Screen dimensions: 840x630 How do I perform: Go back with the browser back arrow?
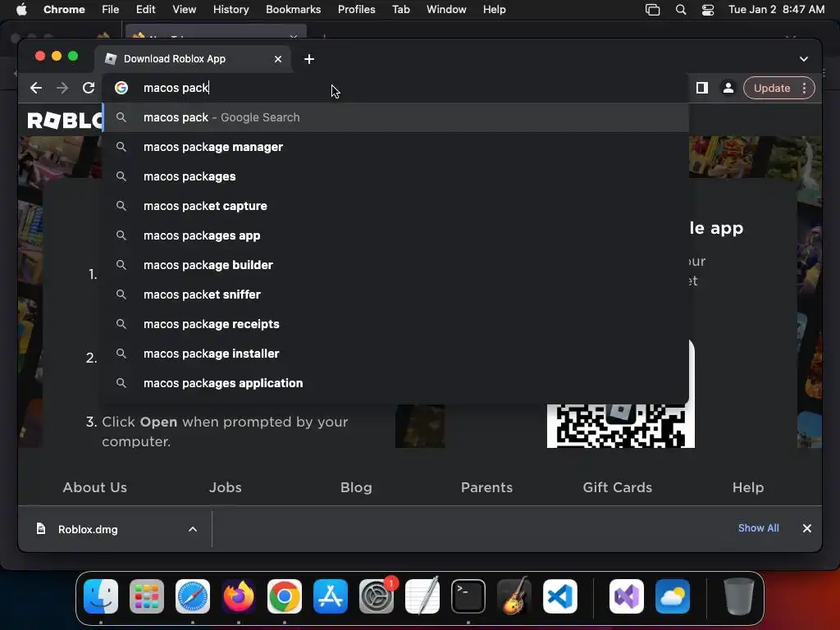point(36,88)
